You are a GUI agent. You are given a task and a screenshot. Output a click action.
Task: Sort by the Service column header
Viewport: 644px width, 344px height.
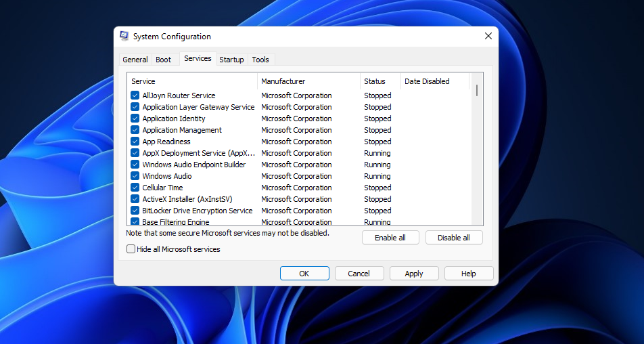point(192,81)
